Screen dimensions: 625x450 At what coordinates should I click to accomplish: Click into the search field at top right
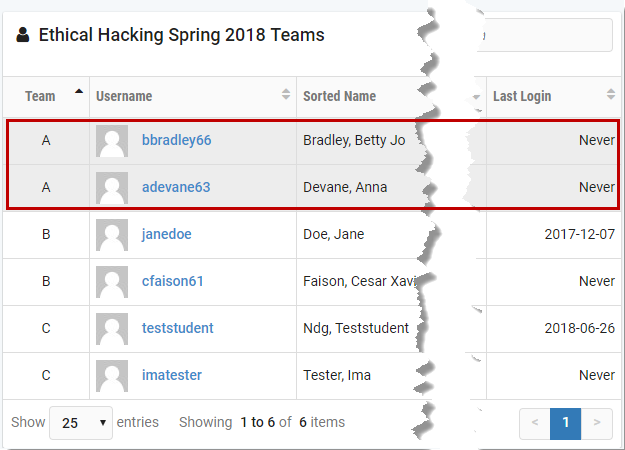coord(545,35)
